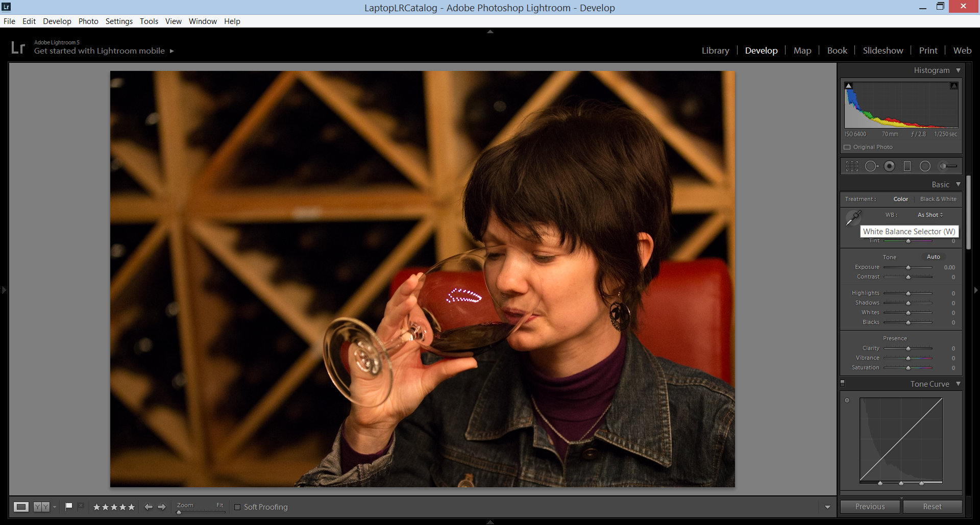Go to next photo arrow
The width and height of the screenshot is (980, 525).
coord(162,507)
